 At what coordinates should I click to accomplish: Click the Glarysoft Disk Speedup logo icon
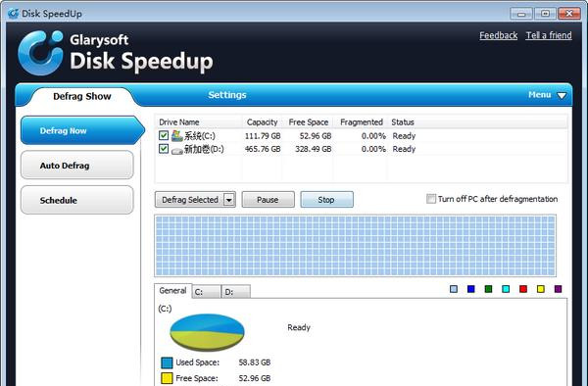point(40,53)
